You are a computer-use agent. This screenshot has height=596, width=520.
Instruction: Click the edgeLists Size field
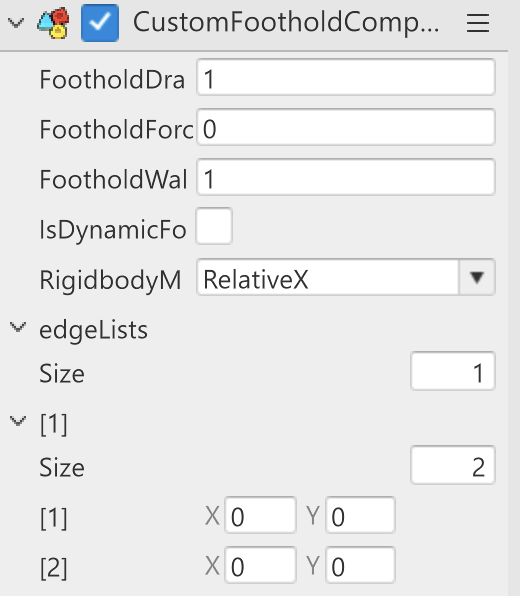(x=453, y=371)
